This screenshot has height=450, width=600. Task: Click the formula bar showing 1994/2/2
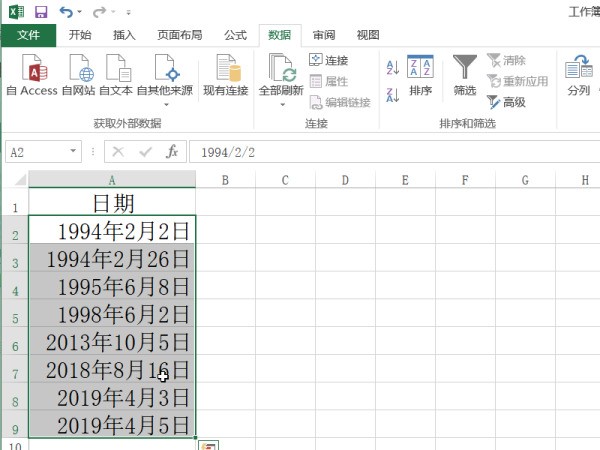tap(390, 152)
